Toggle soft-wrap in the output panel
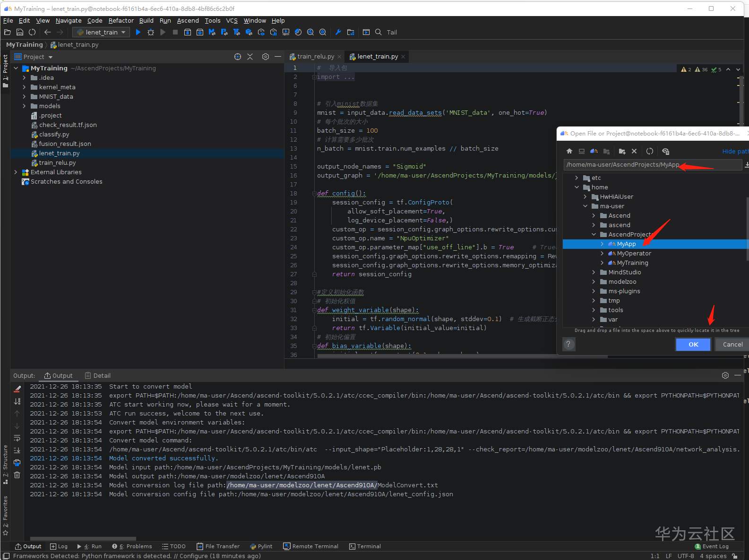This screenshot has height=560, width=749. (x=17, y=438)
